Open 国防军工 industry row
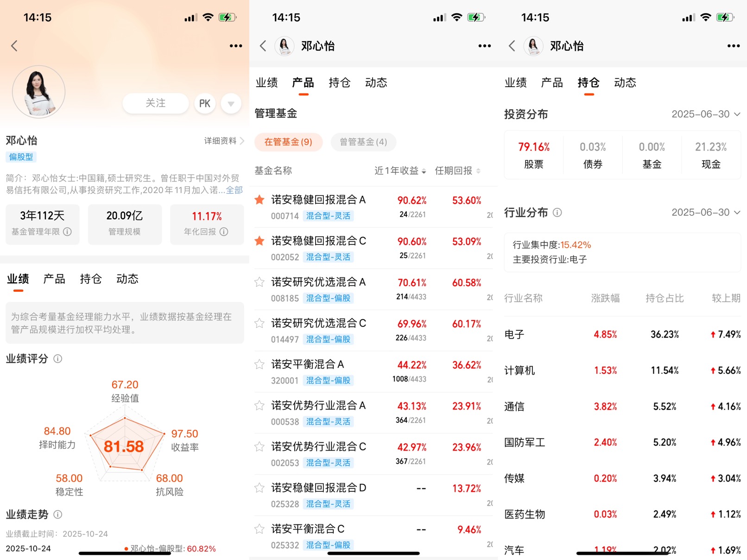 pyautogui.click(x=622, y=442)
